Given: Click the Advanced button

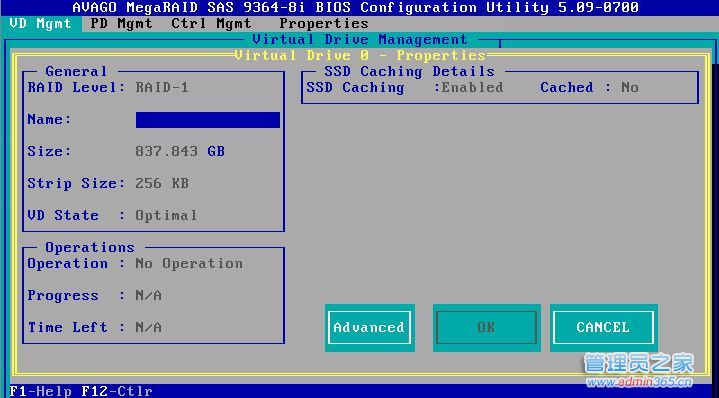Looking at the screenshot, I should pos(370,327).
